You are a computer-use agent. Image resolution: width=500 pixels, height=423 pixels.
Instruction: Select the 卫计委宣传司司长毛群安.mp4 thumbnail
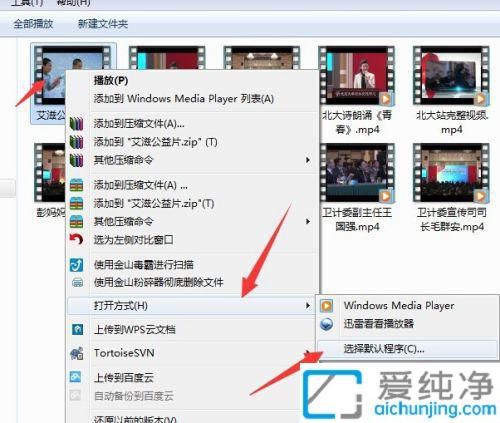click(x=451, y=173)
